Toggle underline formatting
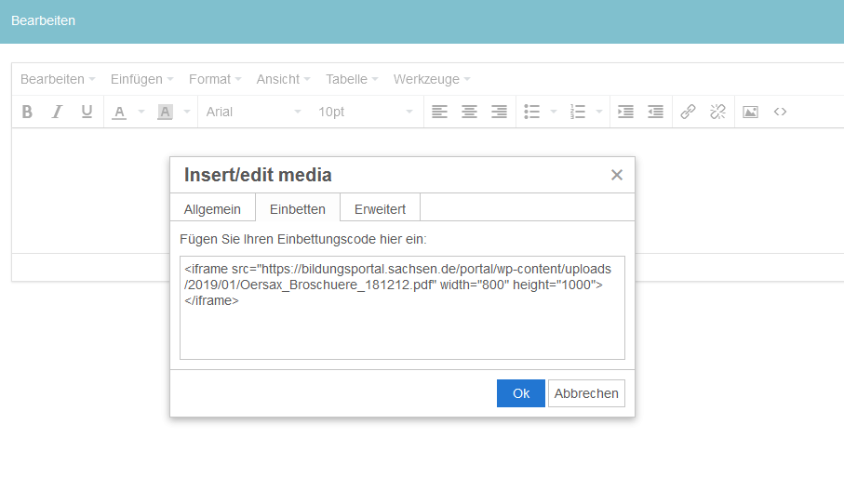844x504 pixels. click(x=87, y=112)
